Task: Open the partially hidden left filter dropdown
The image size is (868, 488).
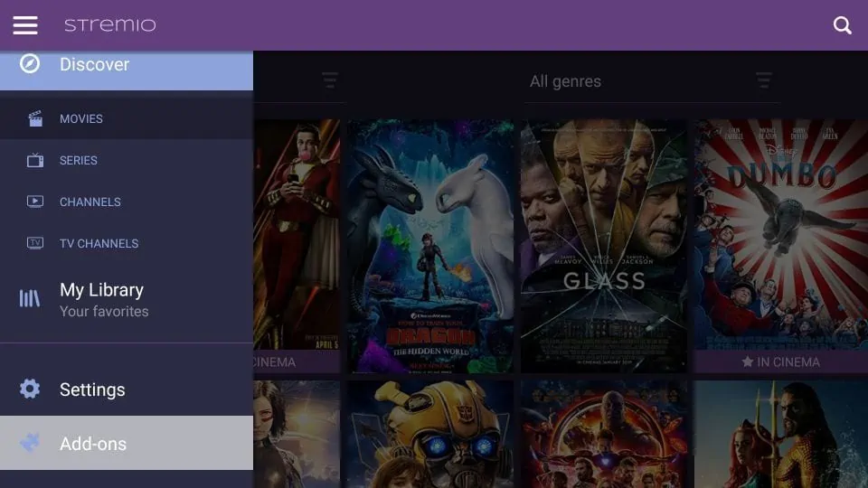Action: (x=299, y=81)
